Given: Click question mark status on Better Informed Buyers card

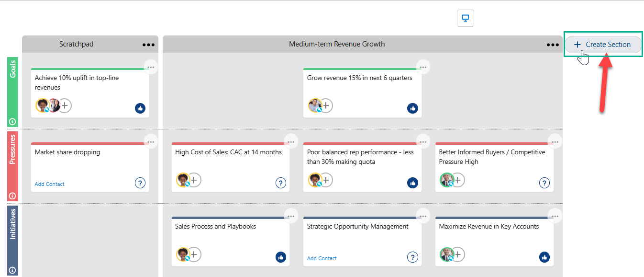Looking at the screenshot, I should [544, 183].
